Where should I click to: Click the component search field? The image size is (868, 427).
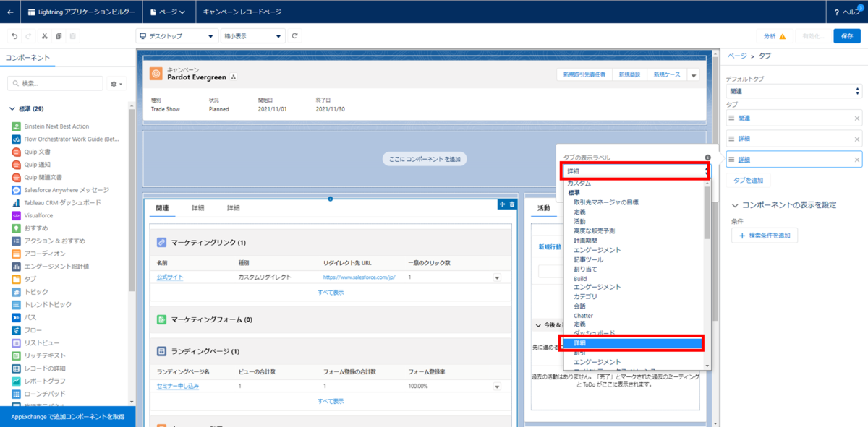pos(55,84)
